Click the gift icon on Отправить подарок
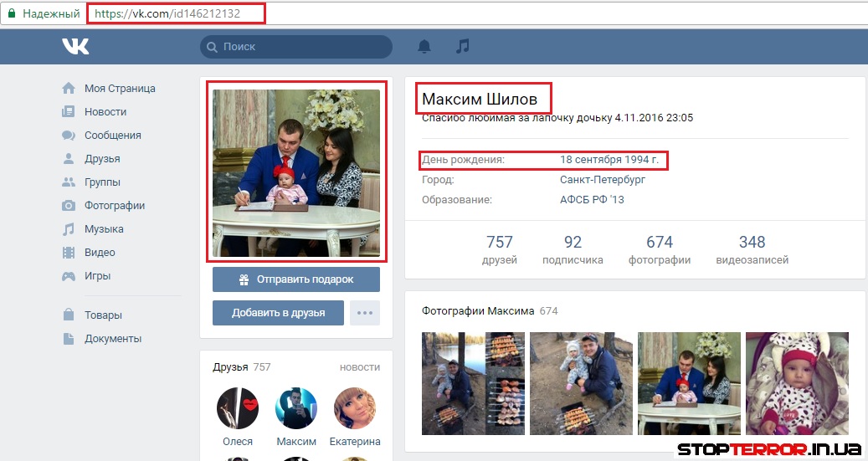The height and width of the screenshot is (461, 868). [244, 279]
